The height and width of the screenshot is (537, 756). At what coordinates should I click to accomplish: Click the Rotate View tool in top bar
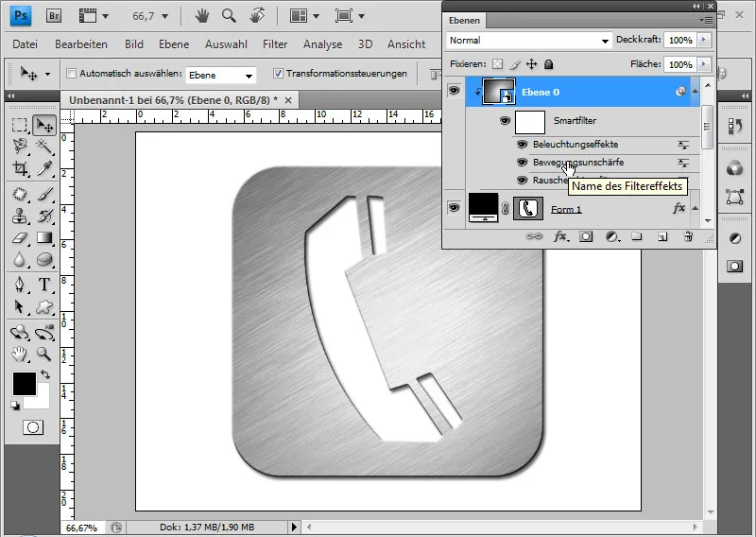pyautogui.click(x=257, y=16)
